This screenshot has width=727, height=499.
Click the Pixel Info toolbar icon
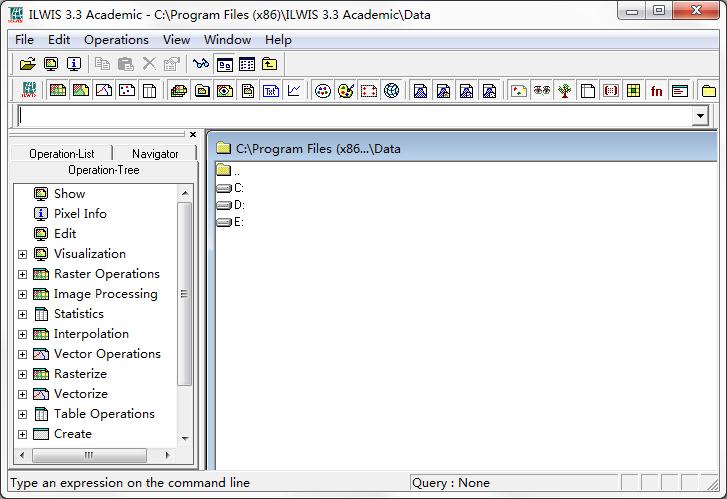point(73,64)
